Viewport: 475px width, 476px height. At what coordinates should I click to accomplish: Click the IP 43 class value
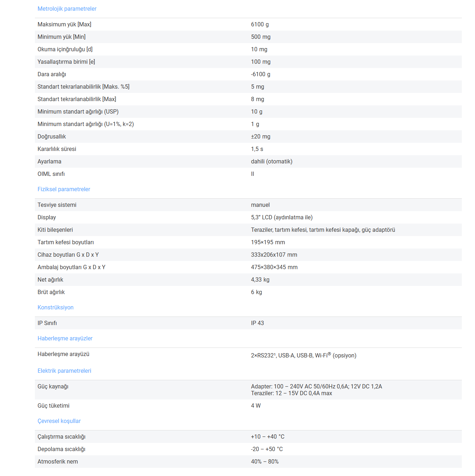(x=257, y=323)
